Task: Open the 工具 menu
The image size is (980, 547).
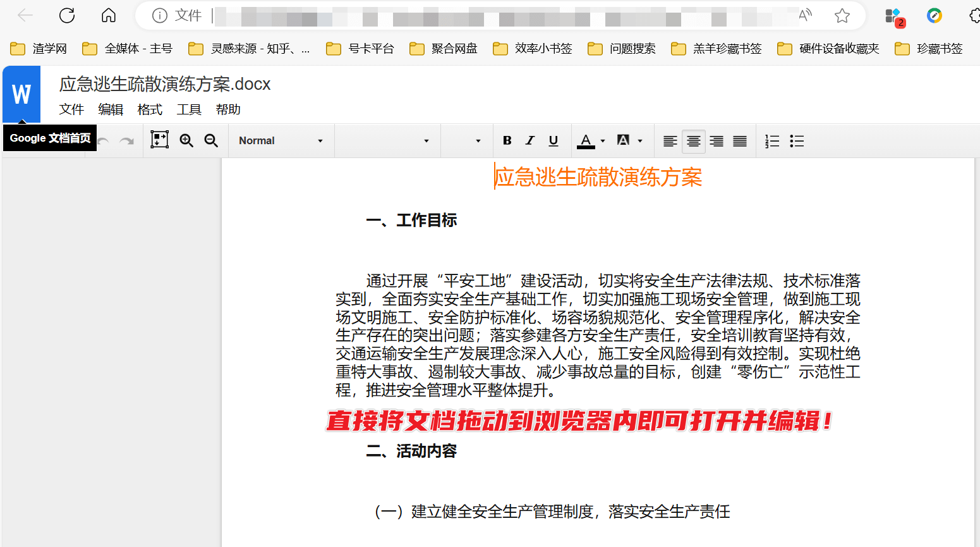Action: coord(189,109)
